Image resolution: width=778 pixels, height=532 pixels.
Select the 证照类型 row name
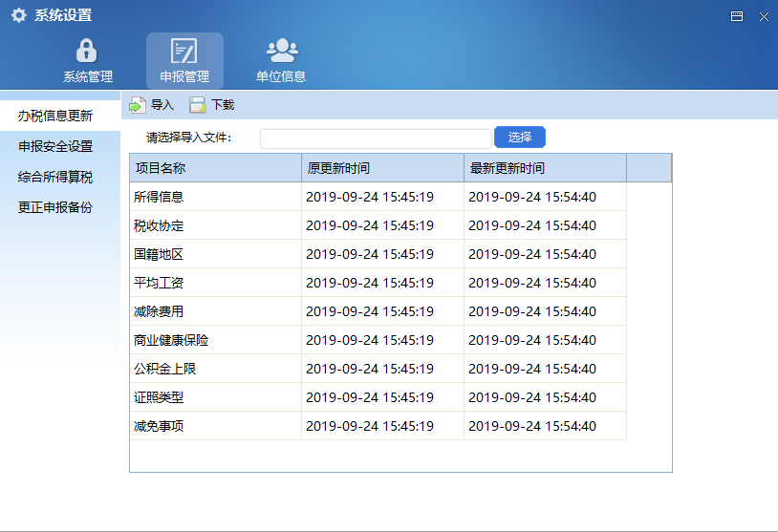point(159,397)
